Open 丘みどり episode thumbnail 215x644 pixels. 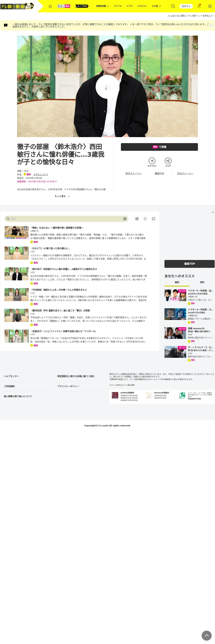17,253
